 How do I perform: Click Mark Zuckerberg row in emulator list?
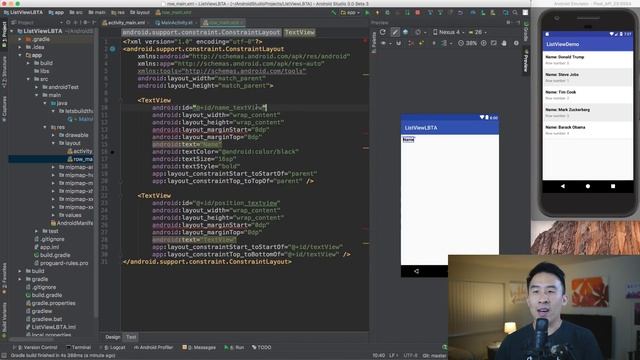click(x=587, y=112)
